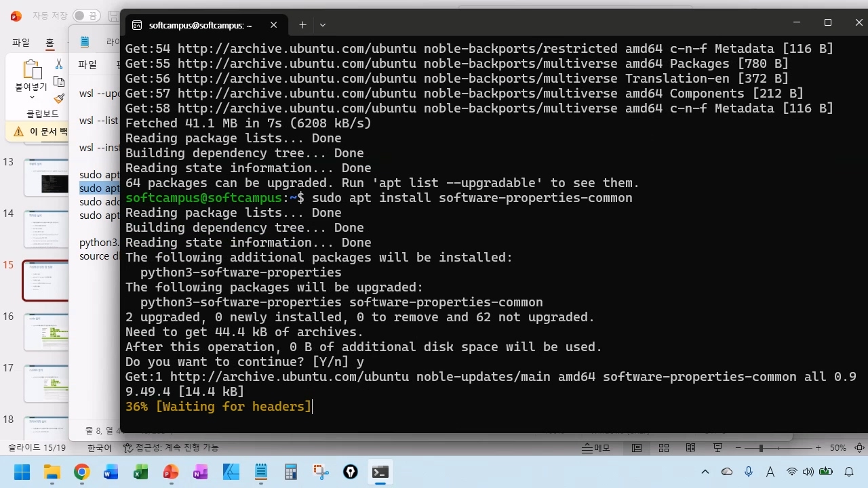Open OneNote from the taskbar
The height and width of the screenshot is (488, 868).
(x=201, y=472)
